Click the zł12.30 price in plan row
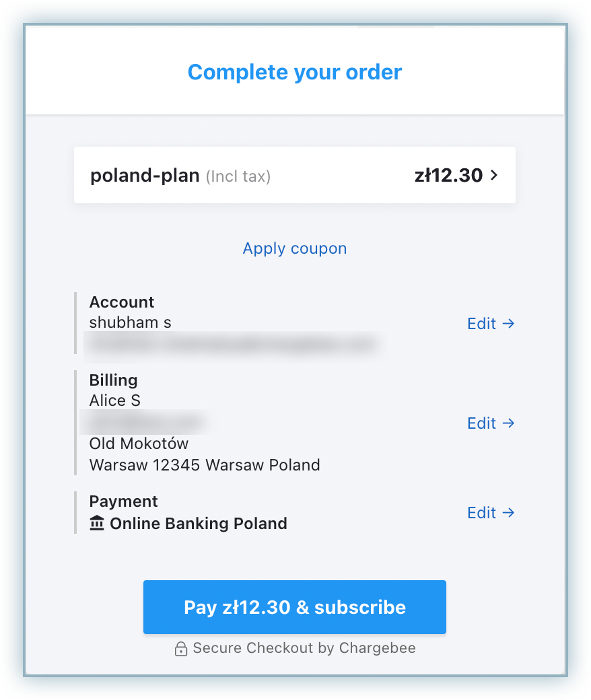This screenshot has width=591, height=700. [x=448, y=176]
